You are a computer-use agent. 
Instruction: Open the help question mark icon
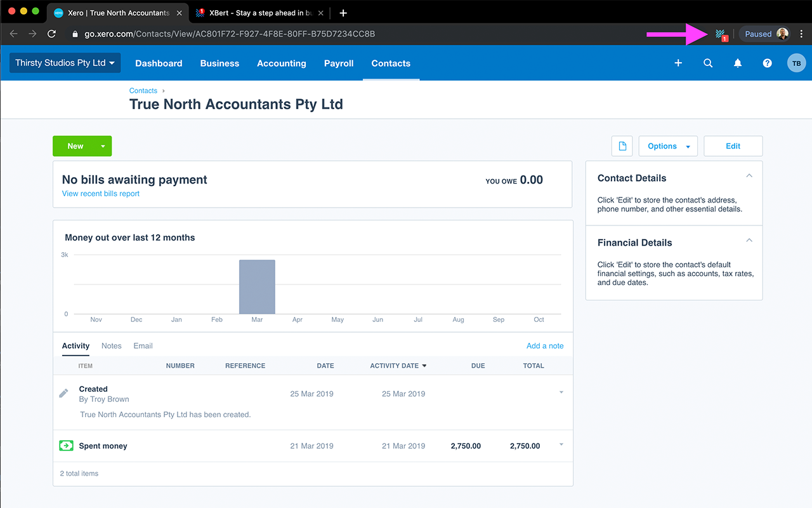[x=768, y=63]
